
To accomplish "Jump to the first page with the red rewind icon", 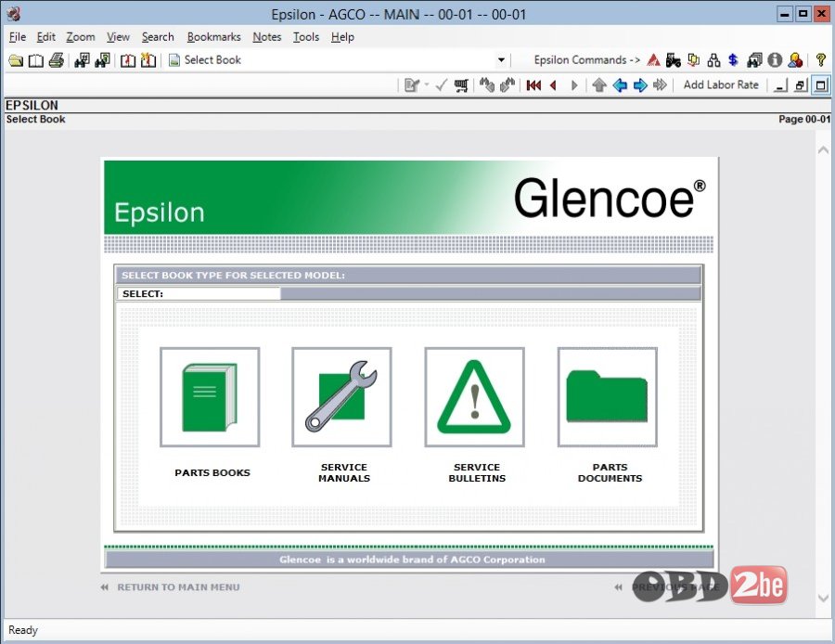I will [533, 85].
